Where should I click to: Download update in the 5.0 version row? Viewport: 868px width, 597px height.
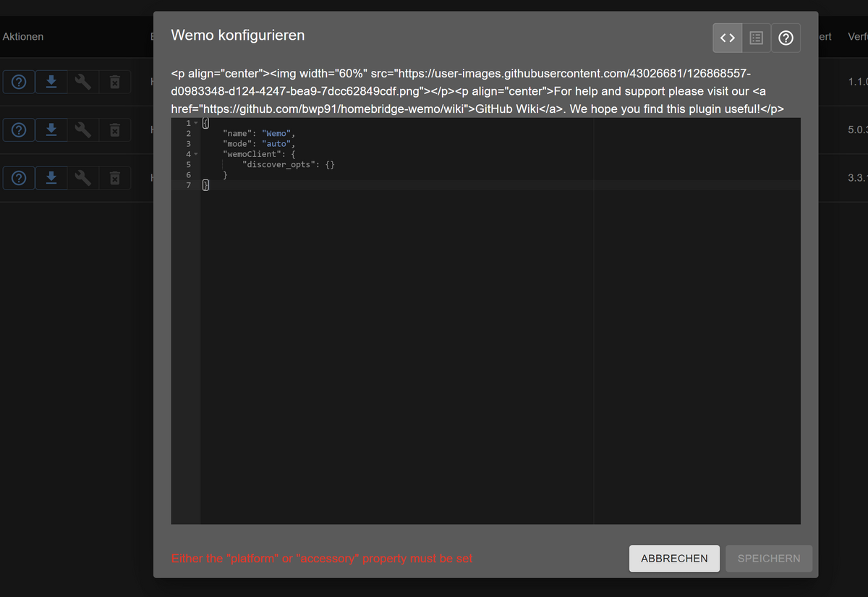point(51,130)
